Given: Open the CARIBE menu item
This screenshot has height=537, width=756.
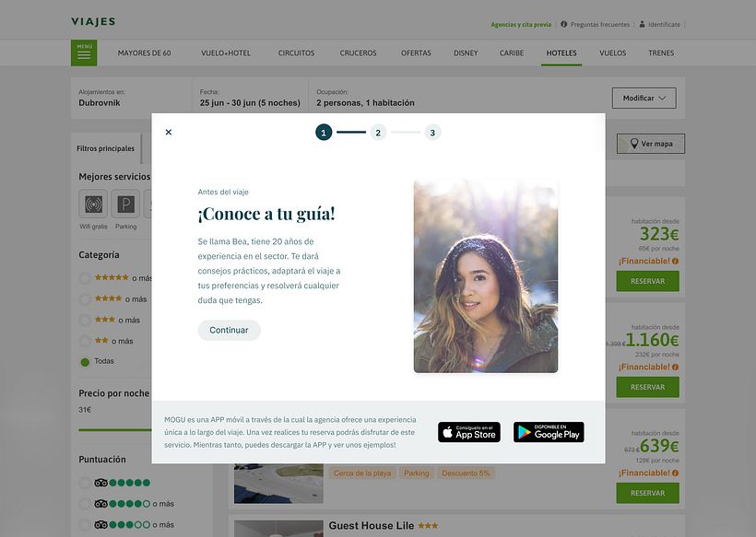Looking at the screenshot, I should pyautogui.click(x=511, y=53).
